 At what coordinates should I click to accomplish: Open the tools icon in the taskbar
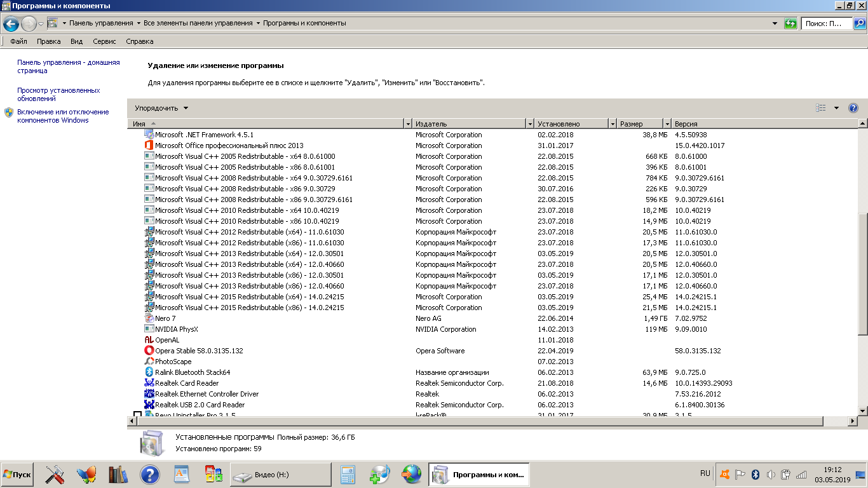point(55,474)
